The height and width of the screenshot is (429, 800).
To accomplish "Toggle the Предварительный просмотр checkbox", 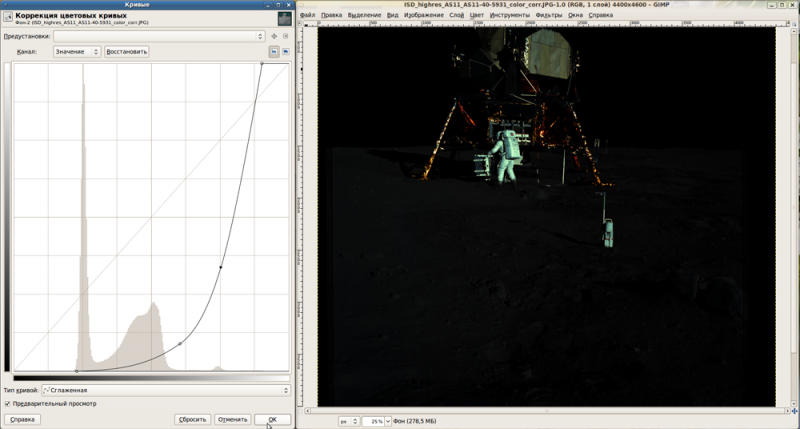I will pos(8,403).
